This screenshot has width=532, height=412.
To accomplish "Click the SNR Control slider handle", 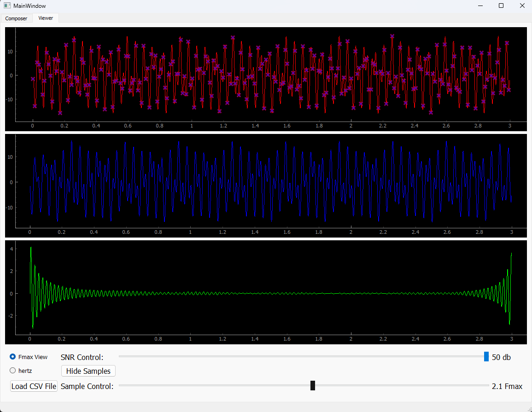I will pyautogui.click(x=486, y=357).
